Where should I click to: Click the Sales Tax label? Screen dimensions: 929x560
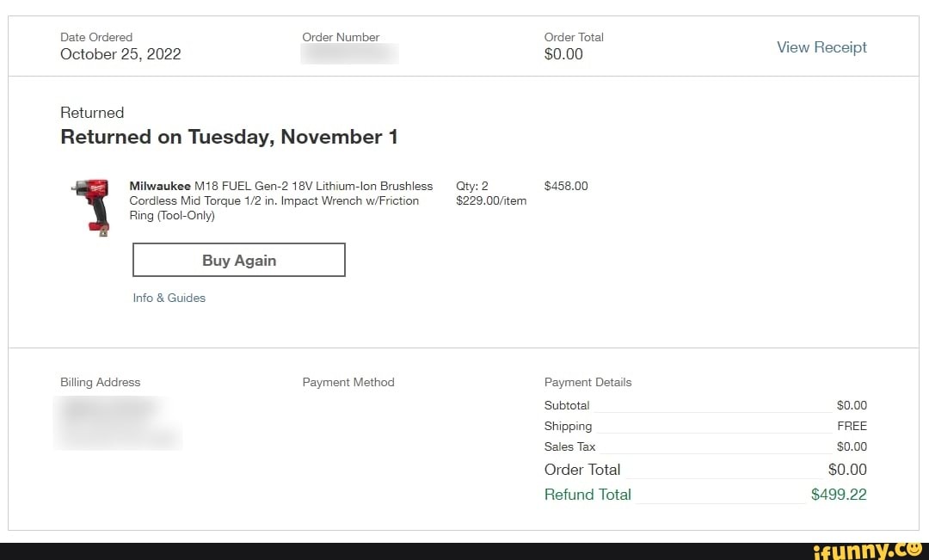click(x=569, y=446)
